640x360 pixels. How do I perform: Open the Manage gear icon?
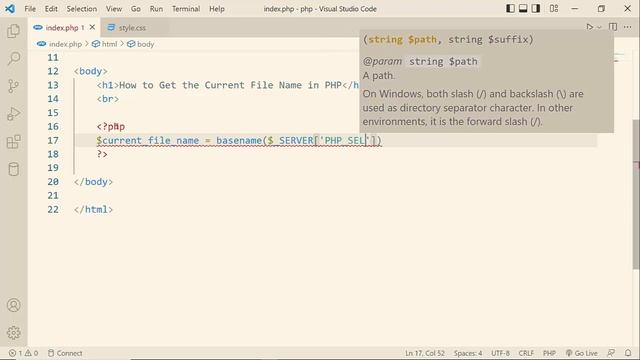[x=13, y=333]
